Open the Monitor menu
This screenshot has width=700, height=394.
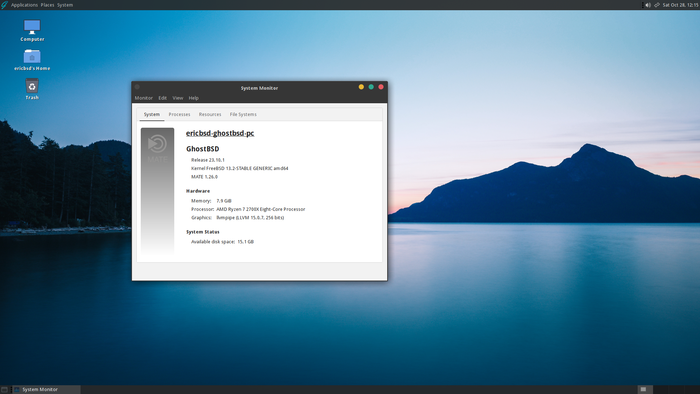144,98
